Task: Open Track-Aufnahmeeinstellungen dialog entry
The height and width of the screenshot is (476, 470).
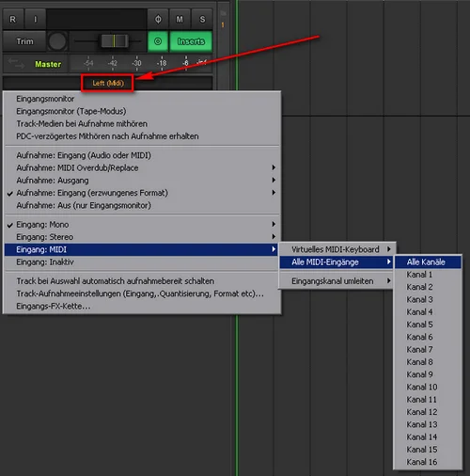Action: tap(142, 294)
